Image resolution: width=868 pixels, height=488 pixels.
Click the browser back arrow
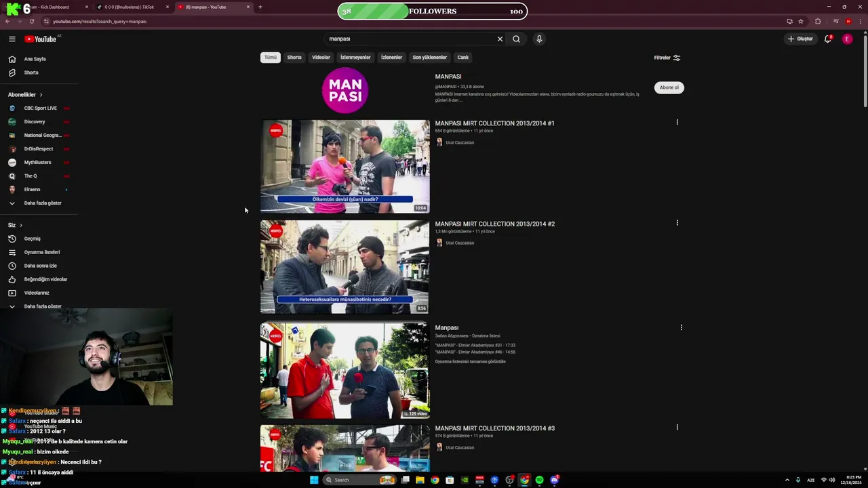[x=7, y=21]
